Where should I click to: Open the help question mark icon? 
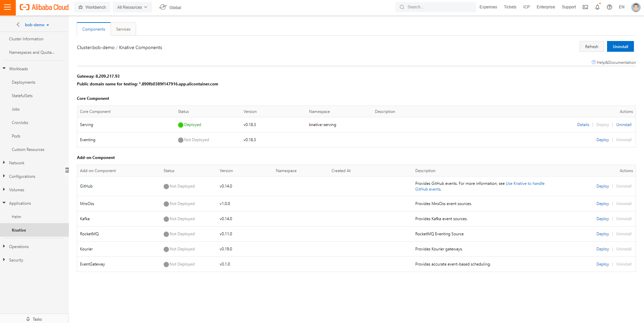609,7
